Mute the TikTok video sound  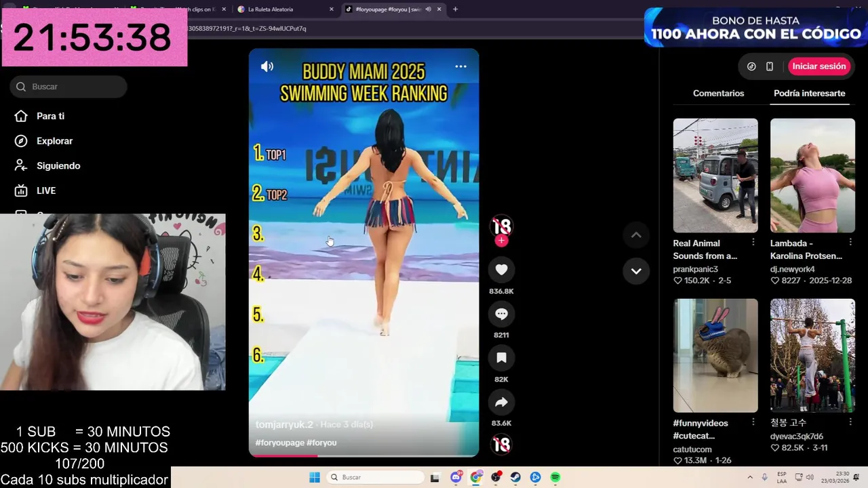coord(267,66)
